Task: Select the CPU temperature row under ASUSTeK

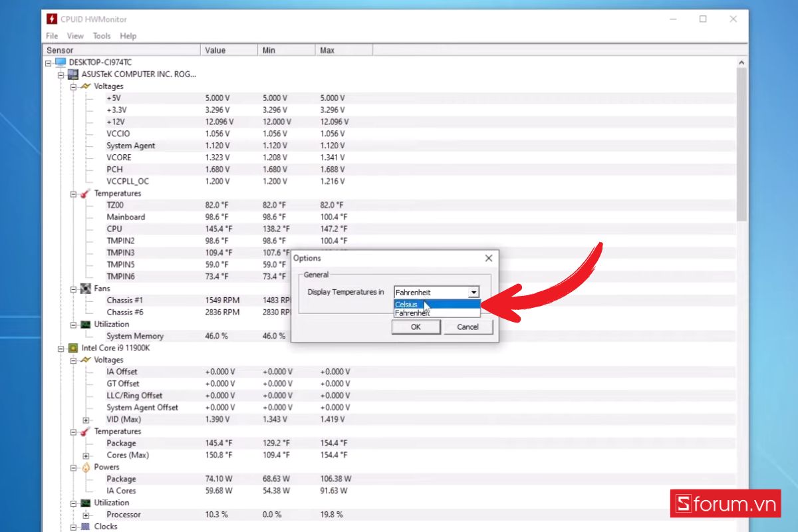Action: [390, 229]
